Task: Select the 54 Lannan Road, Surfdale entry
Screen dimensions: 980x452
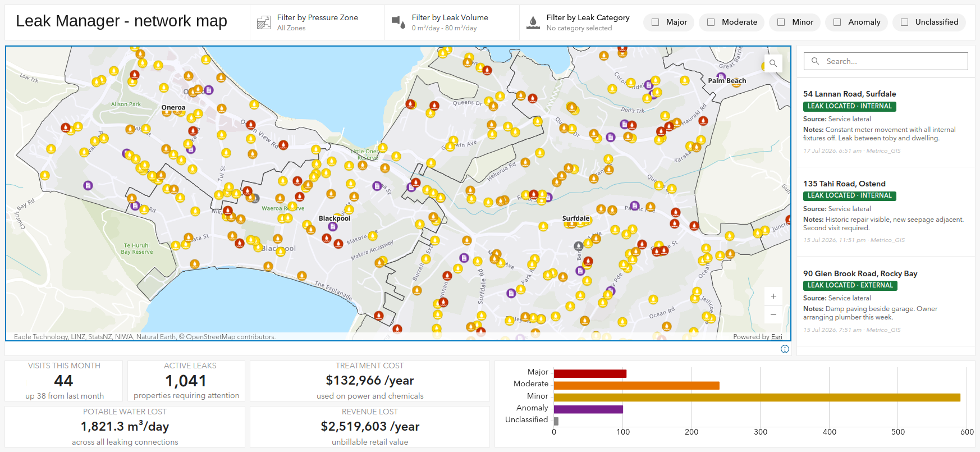Action: [x=886, y=122]
